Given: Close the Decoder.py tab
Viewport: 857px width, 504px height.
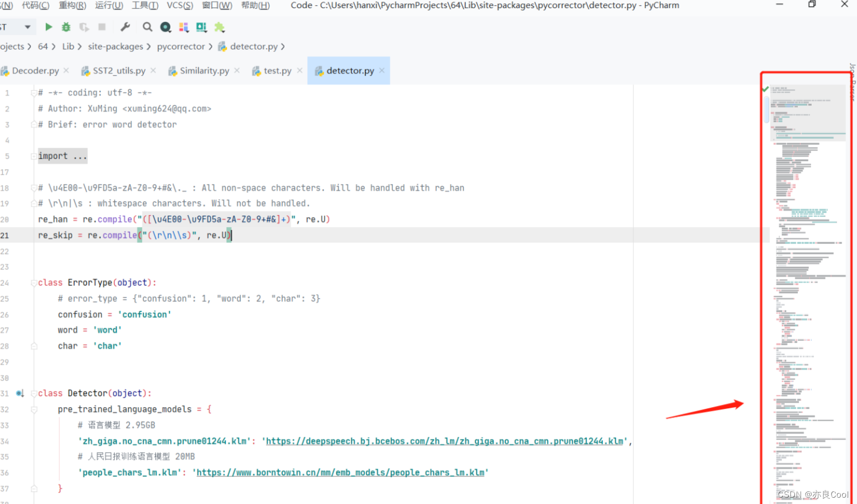Looking at the screenshot, I should pyautogui.click(x=66, y=71).
